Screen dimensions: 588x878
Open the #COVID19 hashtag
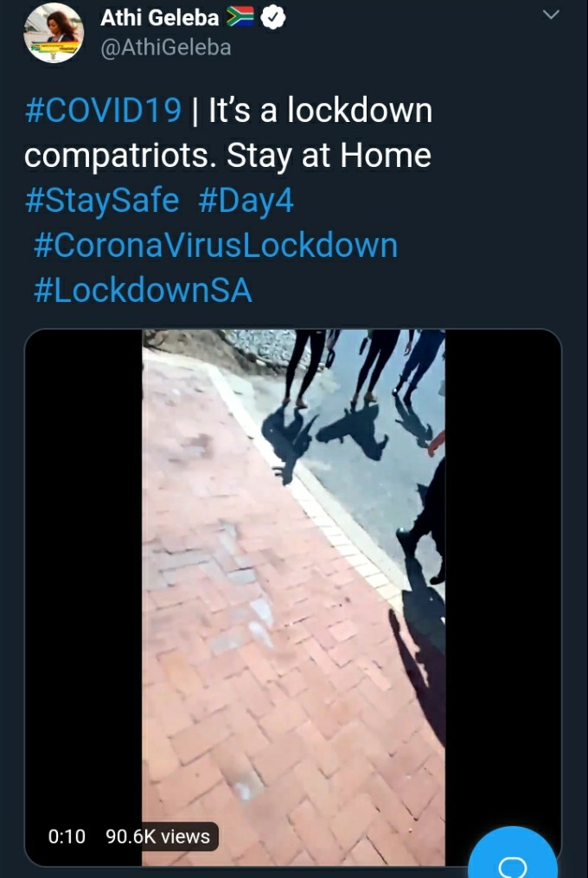click(x=104, y=110)
